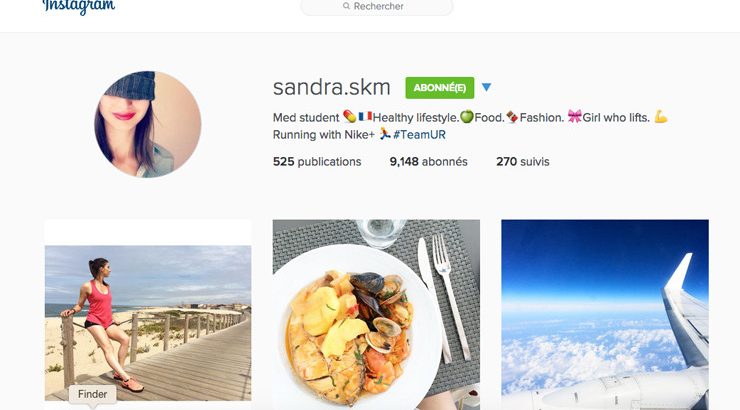Open the #TeamUR hashtag link

point(419,134)
